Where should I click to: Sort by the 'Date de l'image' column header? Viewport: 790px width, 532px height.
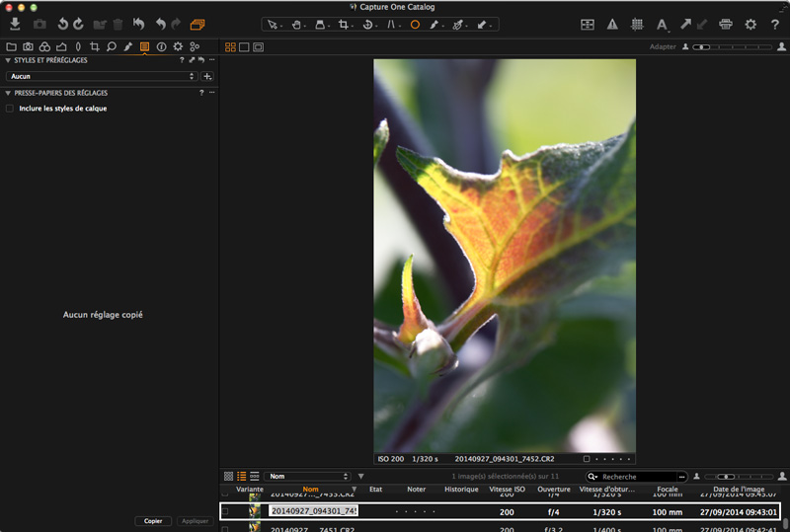739,490
